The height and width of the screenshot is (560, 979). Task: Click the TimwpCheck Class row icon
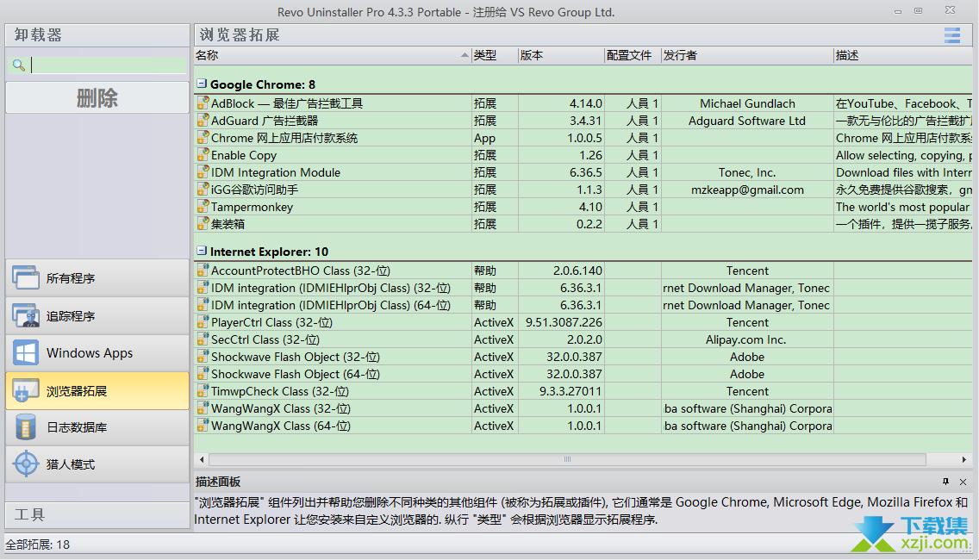click(203, 391)
